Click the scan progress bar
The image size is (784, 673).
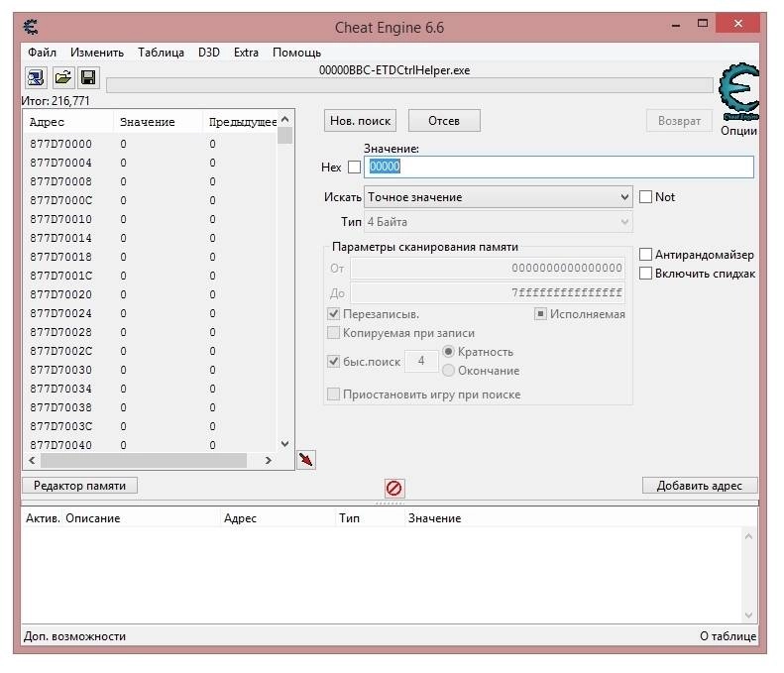409,85
